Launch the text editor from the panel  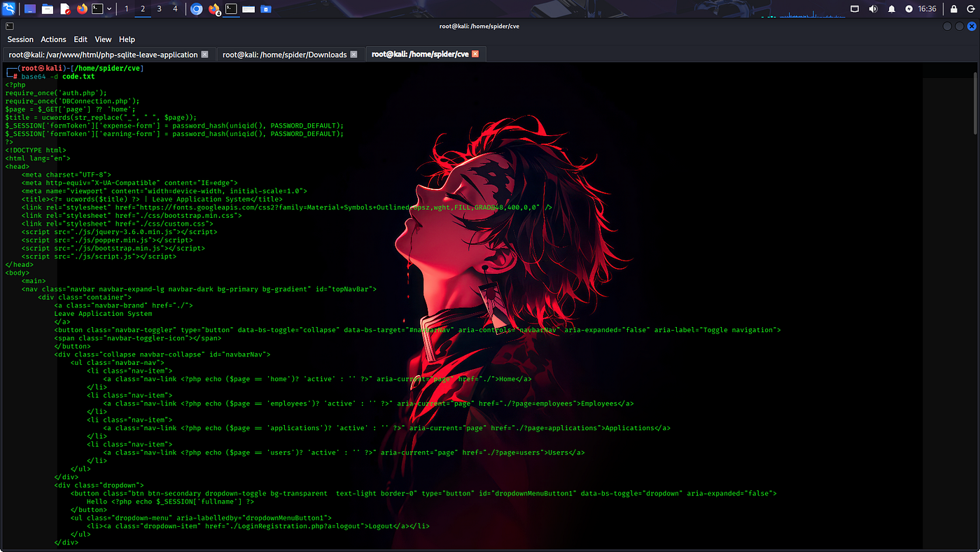(65, 9)
